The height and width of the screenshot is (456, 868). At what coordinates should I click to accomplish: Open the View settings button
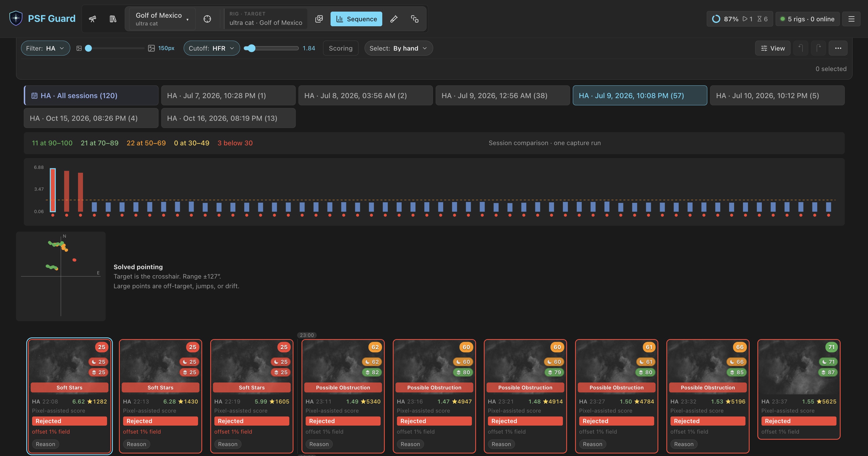coord(773,48)
